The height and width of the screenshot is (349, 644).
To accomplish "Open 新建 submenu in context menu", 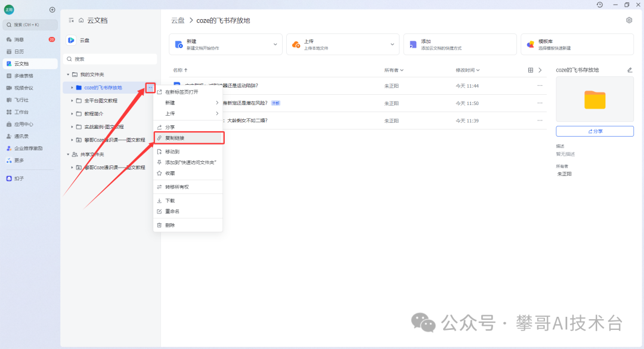I will coord(188,103).
